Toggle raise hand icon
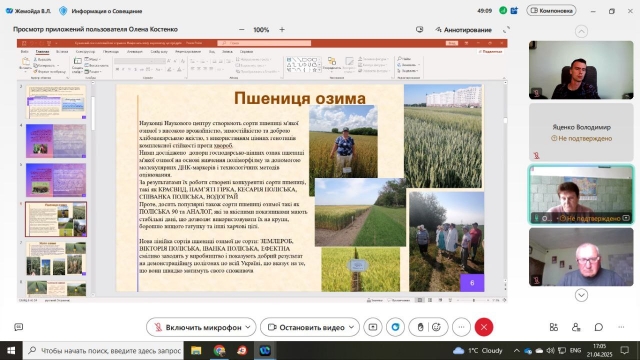This screenshot has width=640, height=360. tap(420, 327)
